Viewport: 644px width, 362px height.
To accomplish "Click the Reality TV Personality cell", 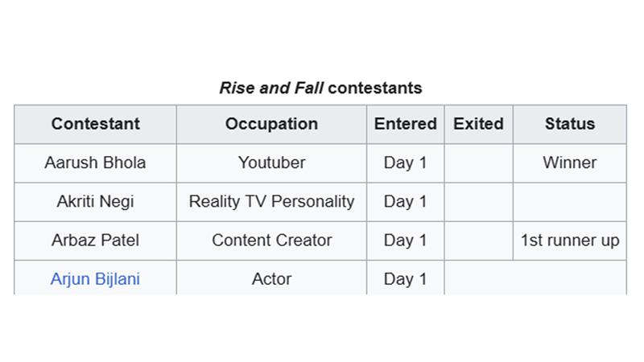I will tap(271, 201).
